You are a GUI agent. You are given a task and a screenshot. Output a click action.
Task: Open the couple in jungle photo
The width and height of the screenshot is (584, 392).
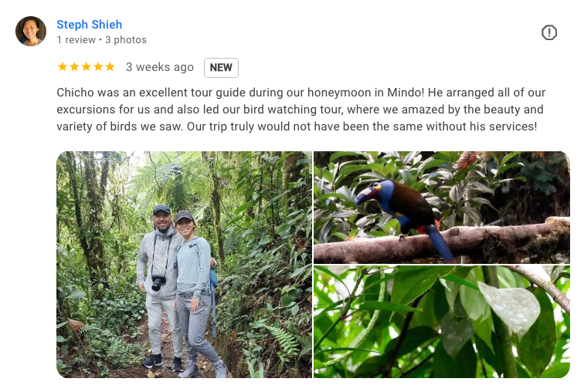click(x=184, y=265)
